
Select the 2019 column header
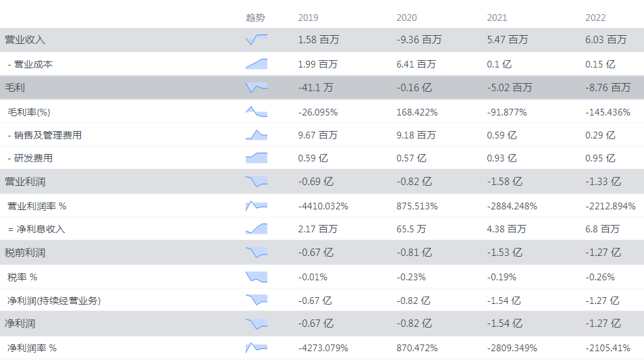[308, 18]
